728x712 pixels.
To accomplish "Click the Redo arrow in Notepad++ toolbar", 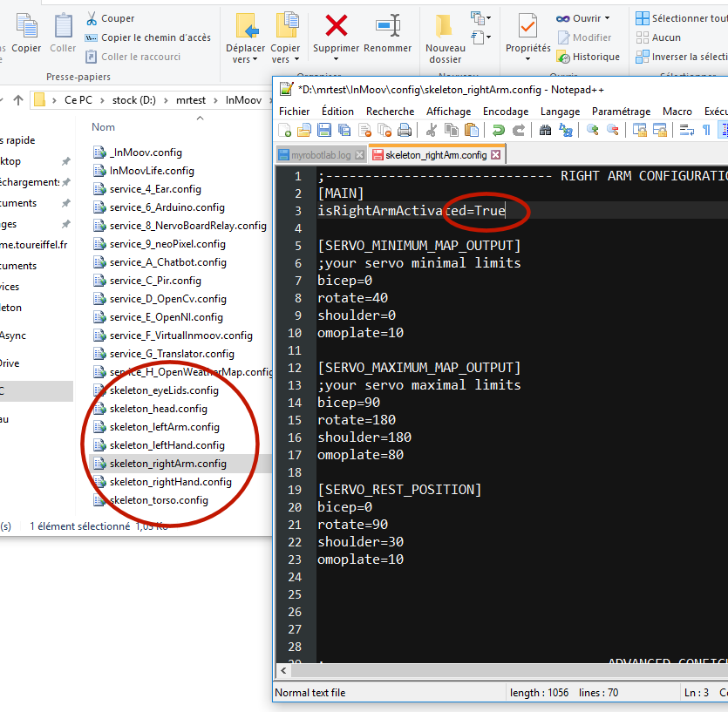I will tap(519, 131).
